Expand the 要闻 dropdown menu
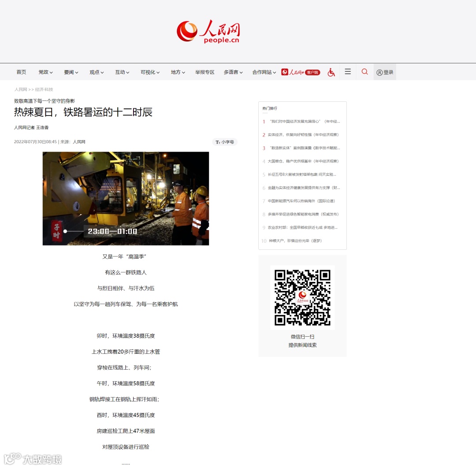This screenshot has width=476, height=468. click(71, 72)
